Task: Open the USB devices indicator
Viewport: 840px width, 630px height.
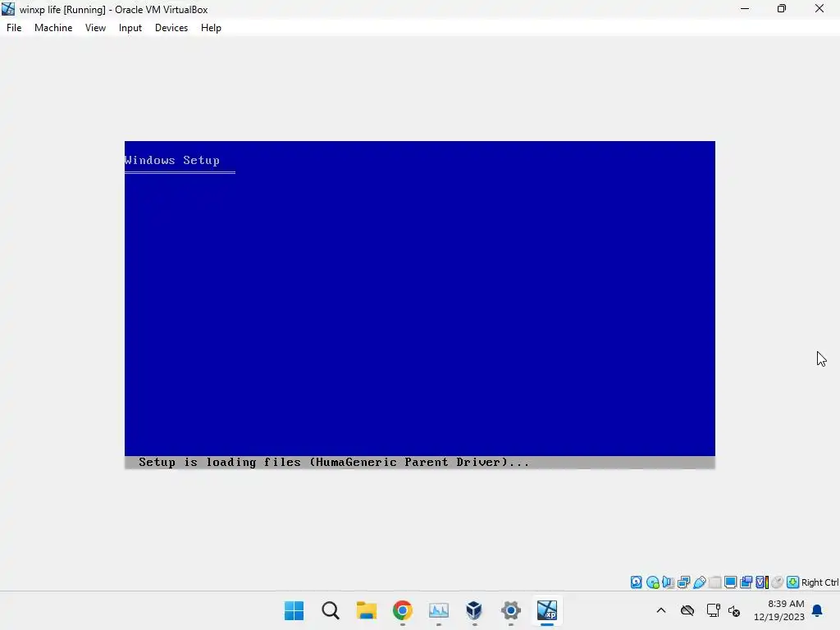Action: point(699,582)
